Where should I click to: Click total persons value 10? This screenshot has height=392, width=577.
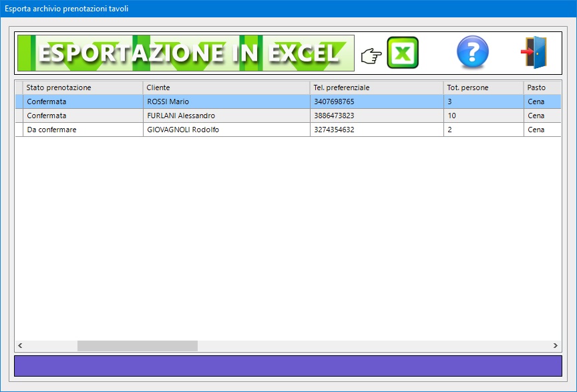[484, 116]
